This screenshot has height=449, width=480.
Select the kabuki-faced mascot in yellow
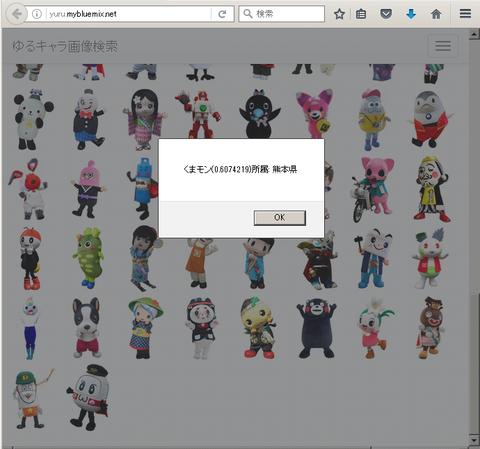pyautogui.click(x=432, y=189)
